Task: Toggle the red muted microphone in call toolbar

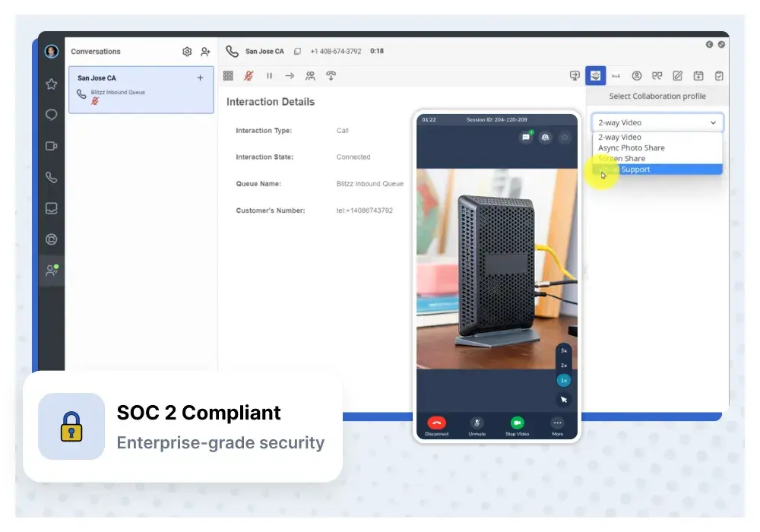Action: (249, 75)
